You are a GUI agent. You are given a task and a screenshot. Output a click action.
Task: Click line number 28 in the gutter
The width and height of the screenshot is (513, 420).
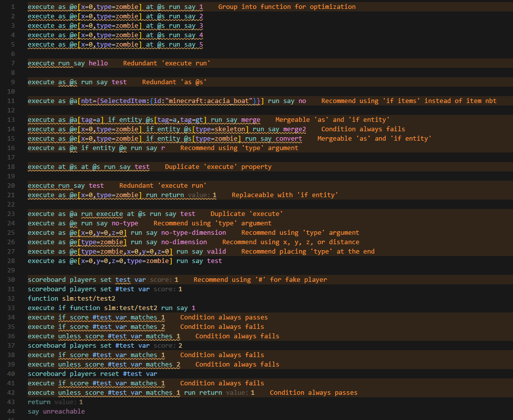(11, 261)
